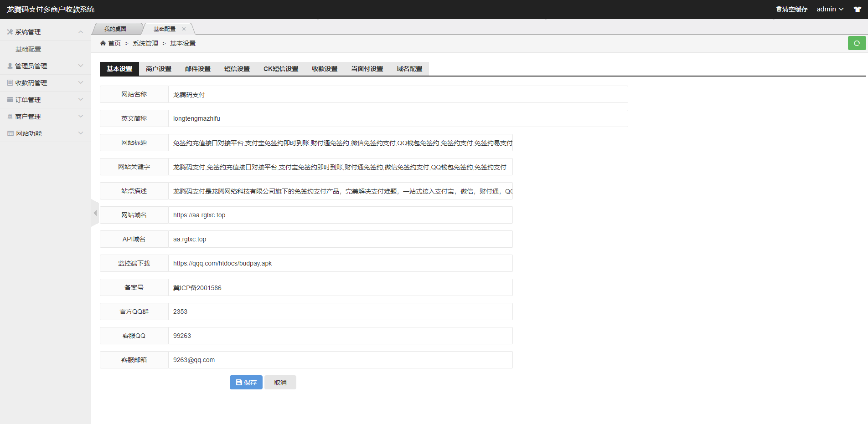Click the 系统管理 wrench icon in sidebar
The height and width of the screenshot is (424, 868).
tap(9, 32)
